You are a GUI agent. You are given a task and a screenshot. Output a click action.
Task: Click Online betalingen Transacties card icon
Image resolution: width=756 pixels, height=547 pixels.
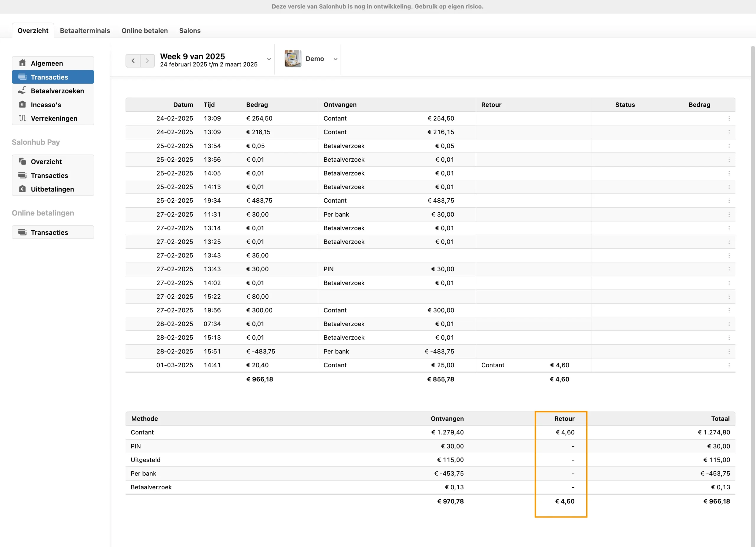[x=22, y=232]
